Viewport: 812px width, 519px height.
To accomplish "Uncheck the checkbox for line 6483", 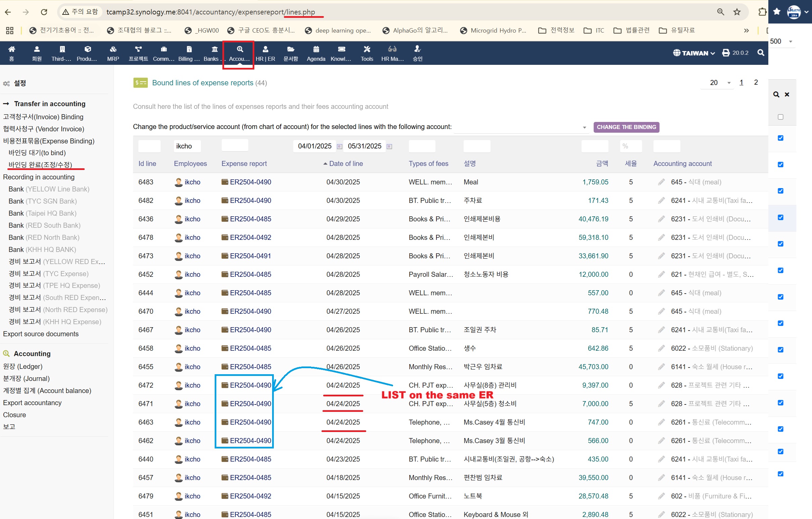I will pos(780,138).
